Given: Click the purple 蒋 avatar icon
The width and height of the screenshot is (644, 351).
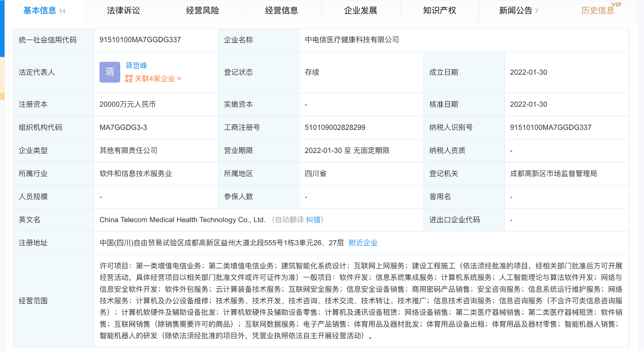Looking at the screenshot, I should (110, 72).
